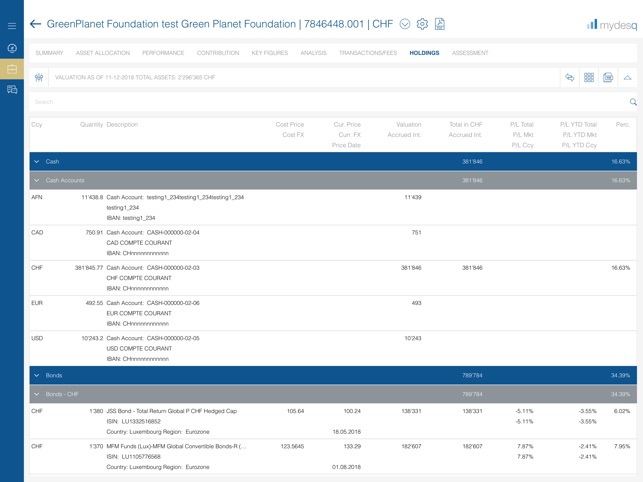The width and height of the screenshot is (643, 482).
Task: Open the Performance tab
Action: (163, 53)
